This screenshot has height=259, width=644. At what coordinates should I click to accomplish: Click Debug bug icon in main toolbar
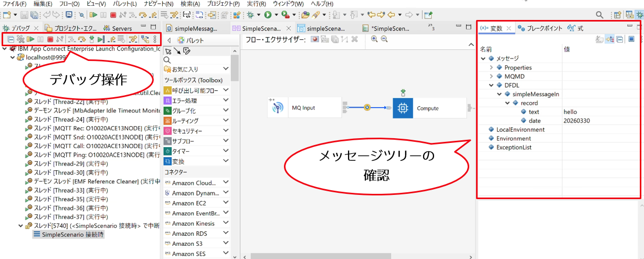click(x=250, y=15)
